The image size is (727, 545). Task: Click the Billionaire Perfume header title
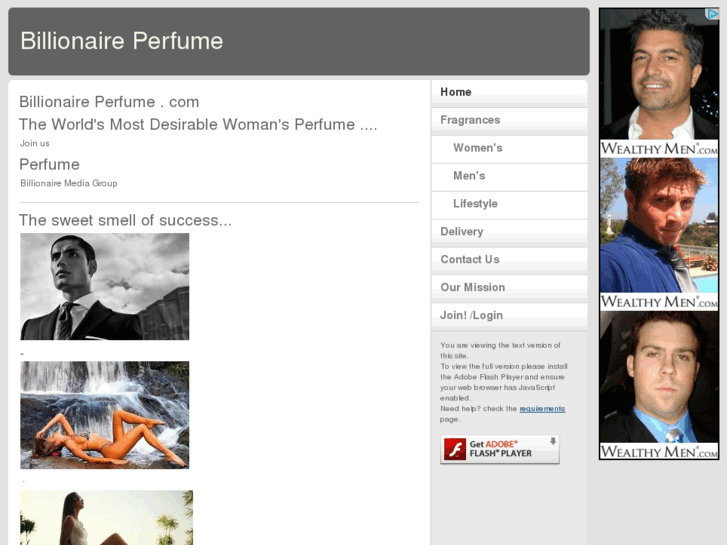click(x=122, y=41)
